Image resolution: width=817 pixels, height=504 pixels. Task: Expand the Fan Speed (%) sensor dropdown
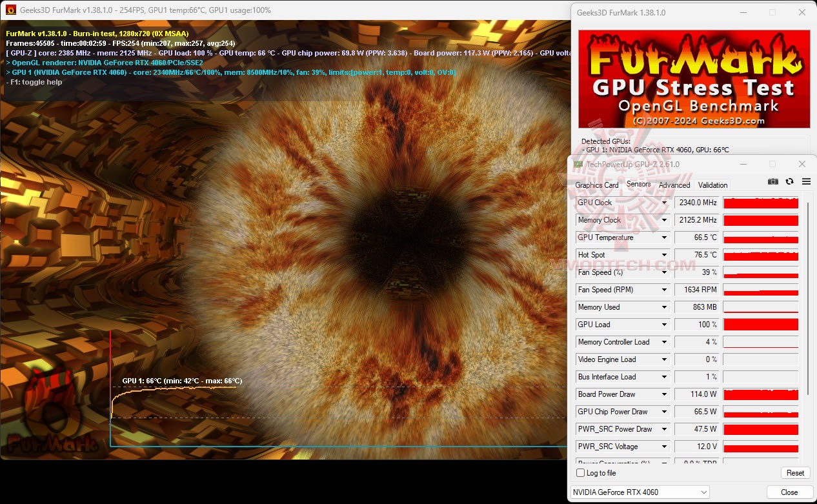coord(664,272)
